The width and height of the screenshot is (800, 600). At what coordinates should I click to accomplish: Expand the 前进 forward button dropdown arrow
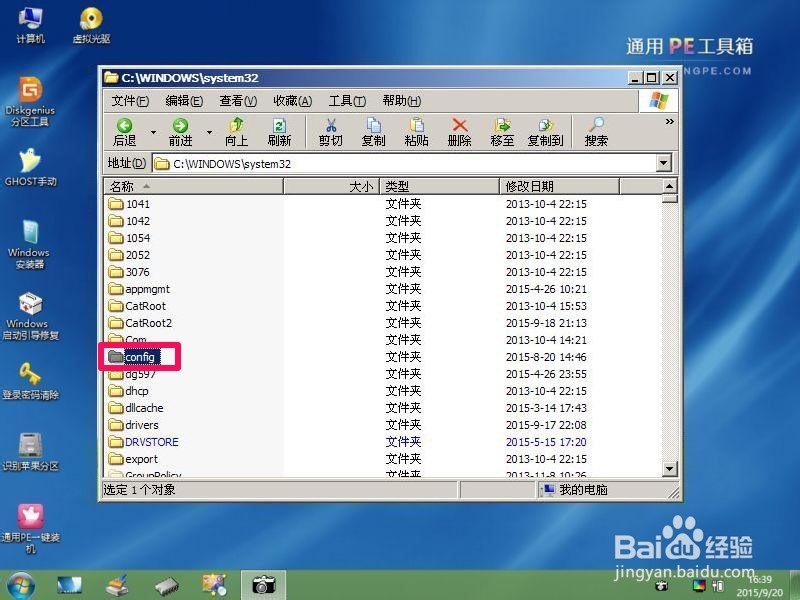(x=209, y=131)
